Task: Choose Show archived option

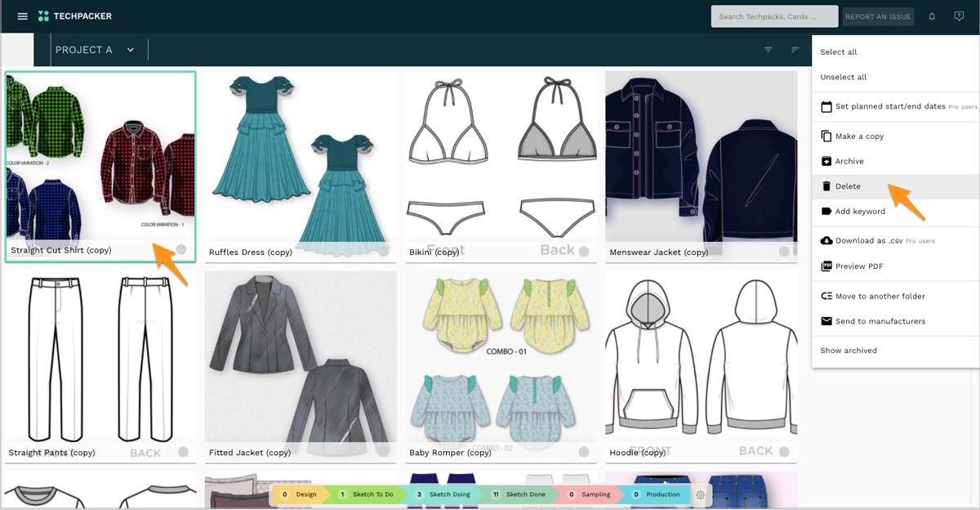Action: [x=896, y=350]
